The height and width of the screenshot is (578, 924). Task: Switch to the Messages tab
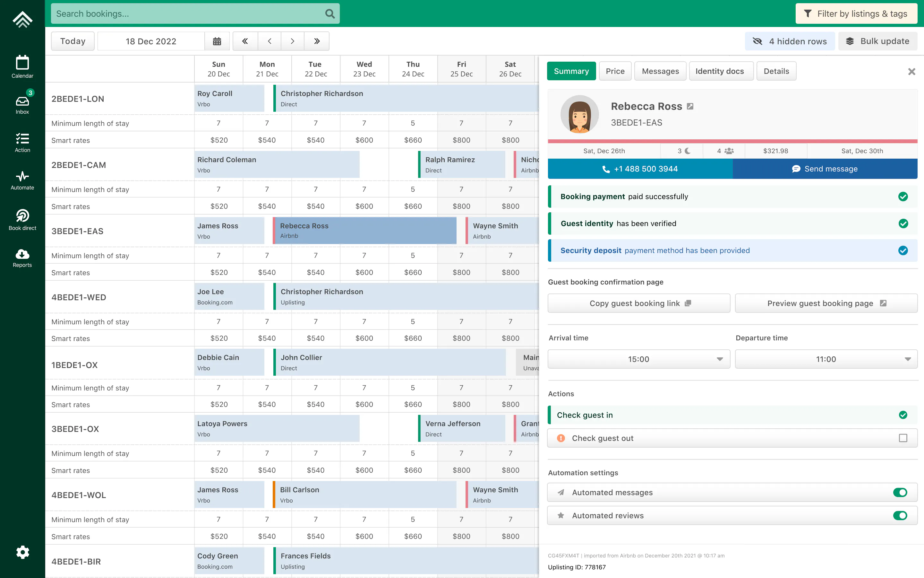[x=660, y=71]
